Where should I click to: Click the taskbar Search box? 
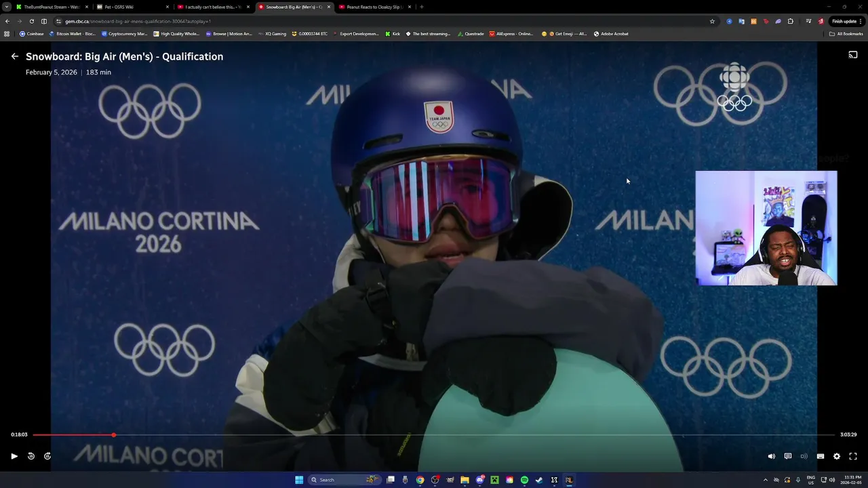pos(346,480)
